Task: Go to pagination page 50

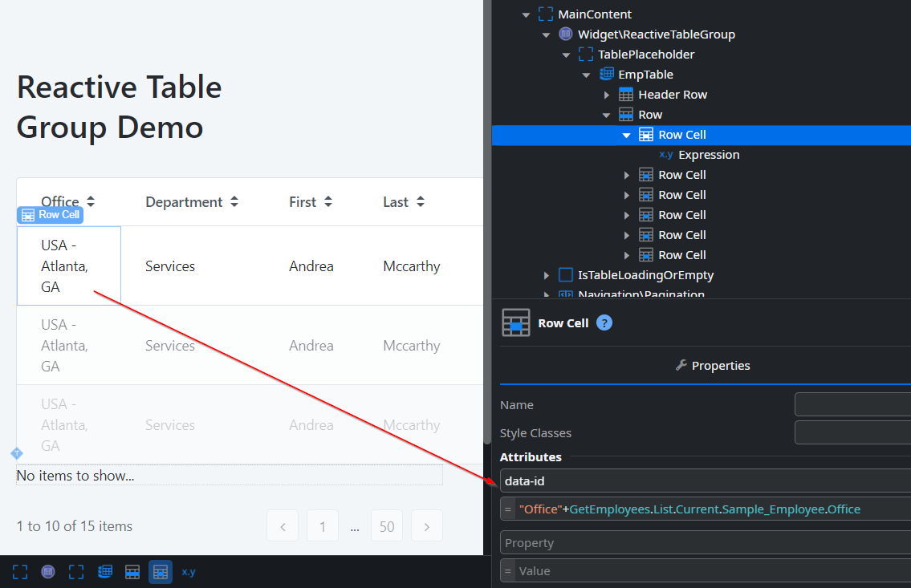Action: [386, 525]
